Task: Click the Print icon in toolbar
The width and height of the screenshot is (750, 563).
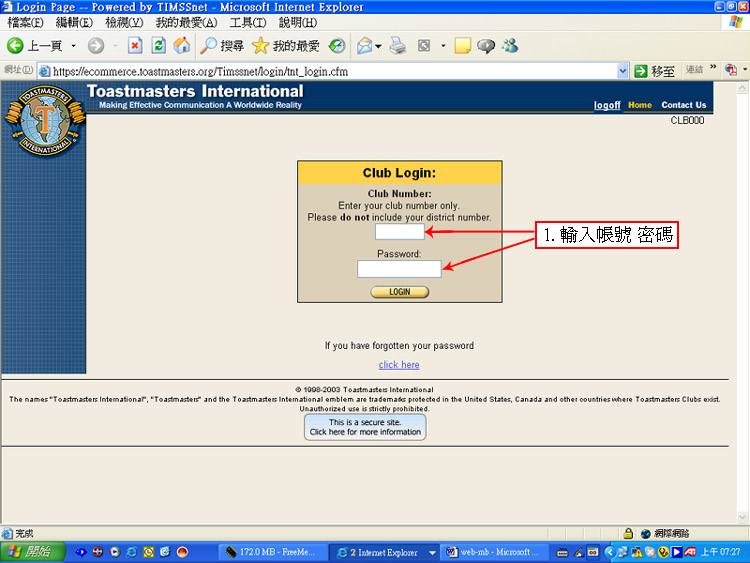Action: coord(397,46)
